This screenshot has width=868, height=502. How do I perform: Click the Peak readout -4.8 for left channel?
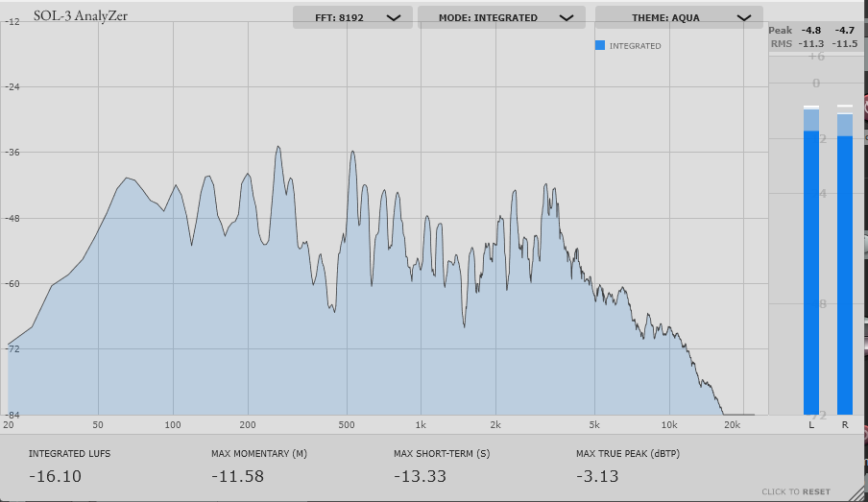[x=811, y=31]
